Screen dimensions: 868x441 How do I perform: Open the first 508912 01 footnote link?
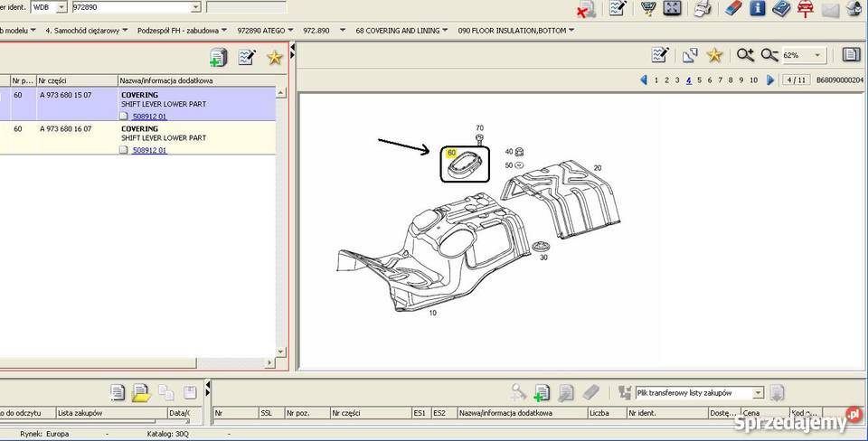149,117
